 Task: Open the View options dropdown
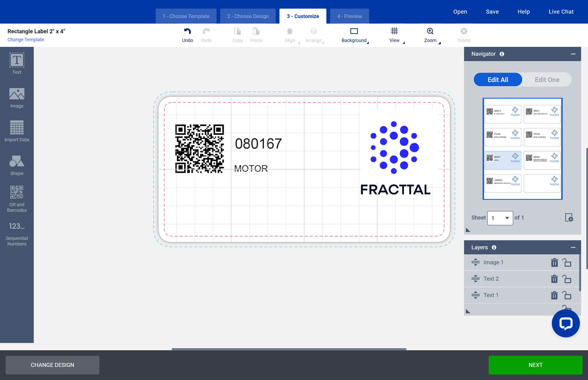pyautogui.click(x=394, y=35)
